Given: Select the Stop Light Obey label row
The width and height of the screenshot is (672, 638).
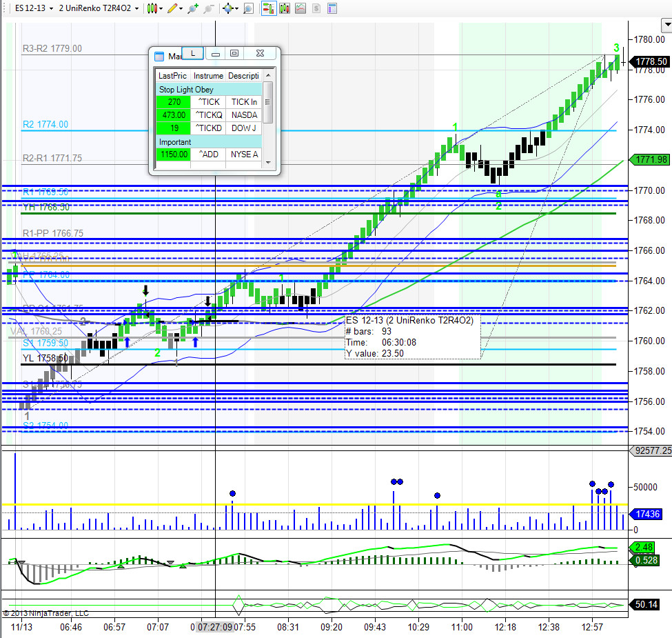Looking at the screenshot, I should (209, 89).
